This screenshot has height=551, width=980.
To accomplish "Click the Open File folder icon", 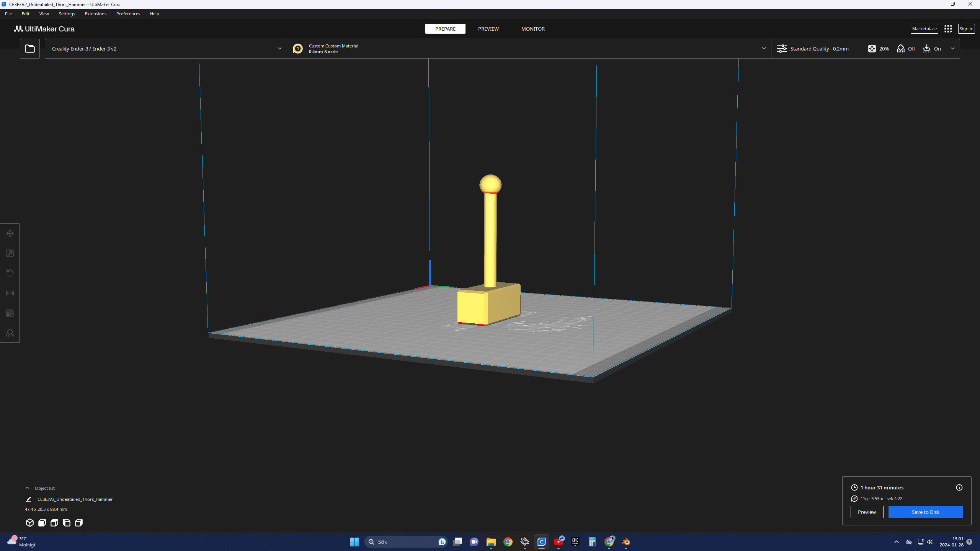I will coord(30,49).
